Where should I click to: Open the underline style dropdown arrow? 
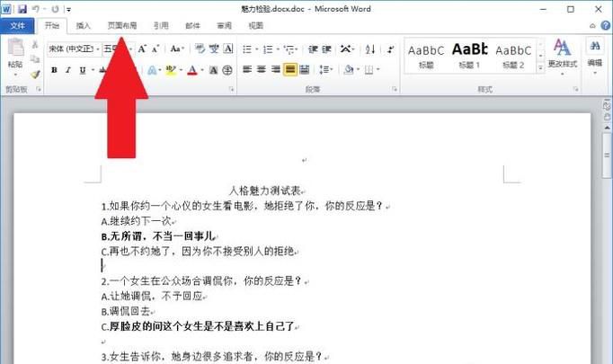93,70
